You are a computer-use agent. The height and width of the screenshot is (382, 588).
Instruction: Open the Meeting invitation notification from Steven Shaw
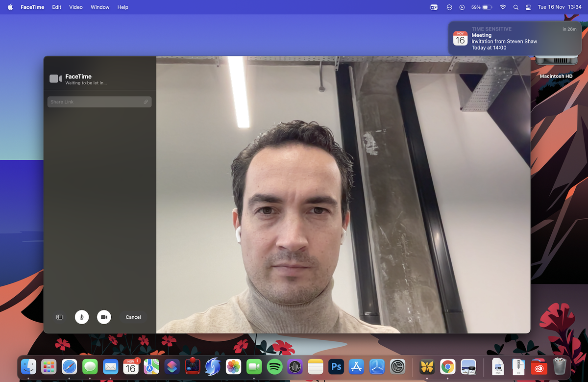[x=514, y=38]
